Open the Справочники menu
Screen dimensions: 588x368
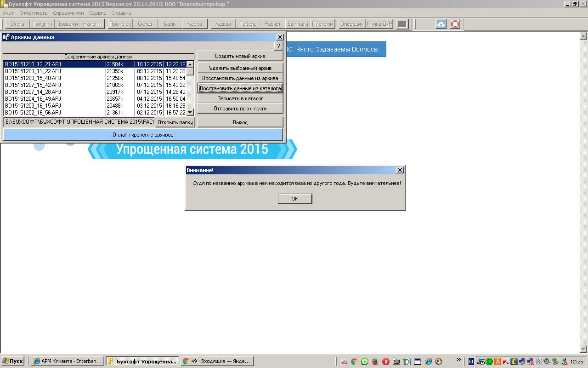coord(68,13)
